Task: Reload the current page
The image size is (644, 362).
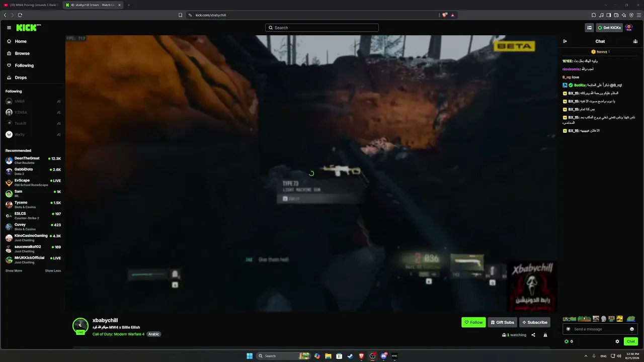Action: click(x=20, y=15)
